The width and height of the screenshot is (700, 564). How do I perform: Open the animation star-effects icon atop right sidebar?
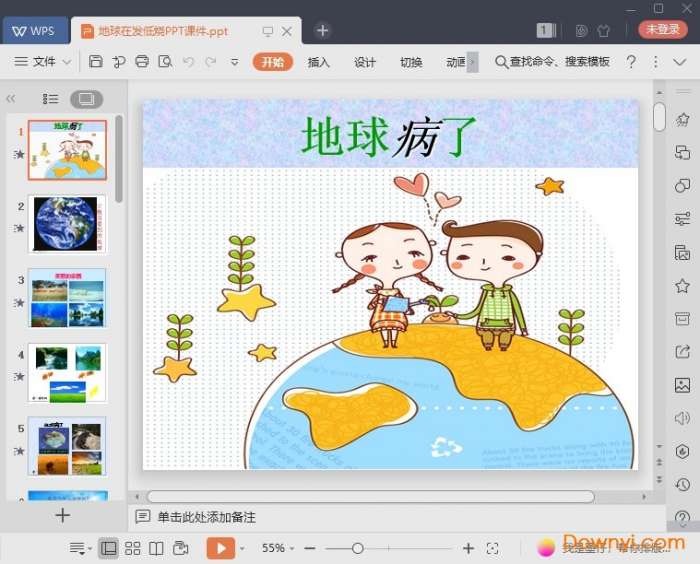[x=682, y=119]
